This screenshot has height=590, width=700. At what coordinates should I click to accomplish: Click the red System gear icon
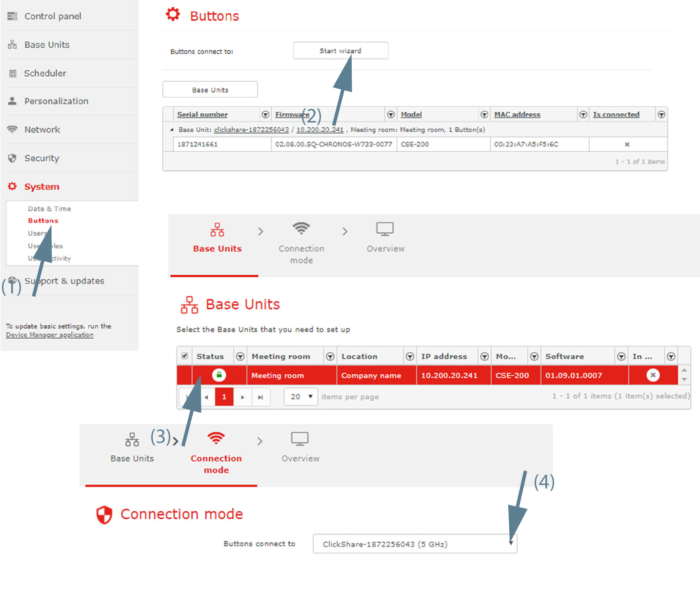pyautogui.click(x=12, y=186)
